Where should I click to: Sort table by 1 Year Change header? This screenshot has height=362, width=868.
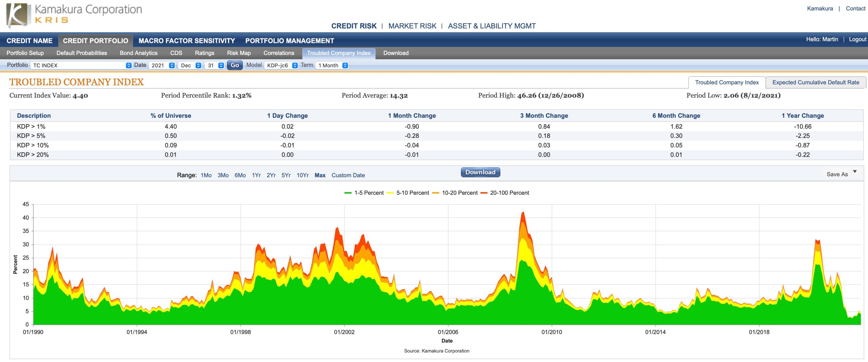click(802, 116)
